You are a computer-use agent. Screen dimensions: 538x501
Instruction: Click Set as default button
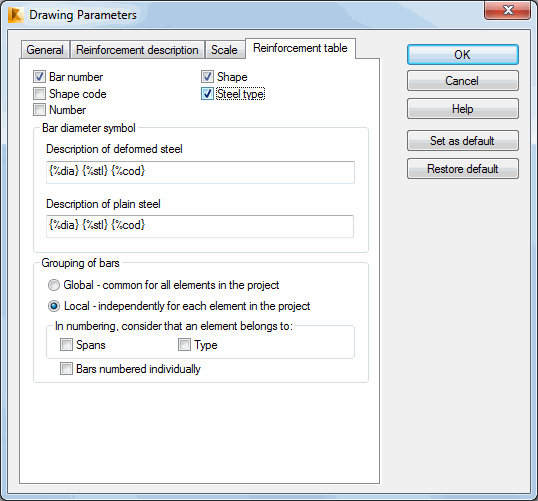463,141
